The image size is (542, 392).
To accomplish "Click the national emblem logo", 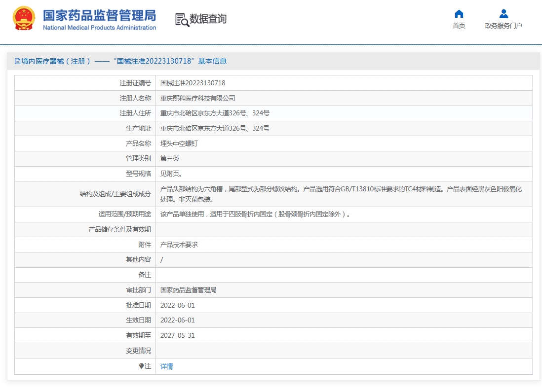I will 24,19.
